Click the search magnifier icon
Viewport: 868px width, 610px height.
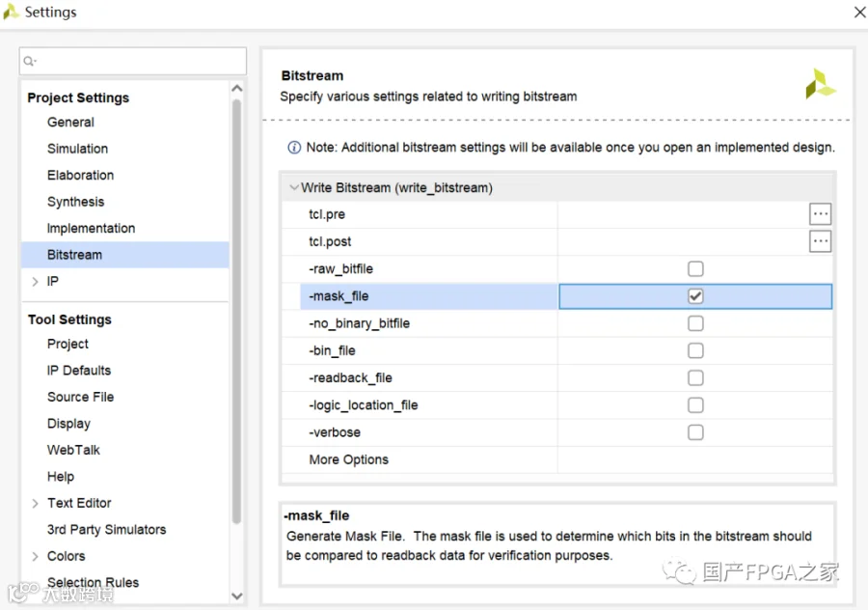(29, 61)
